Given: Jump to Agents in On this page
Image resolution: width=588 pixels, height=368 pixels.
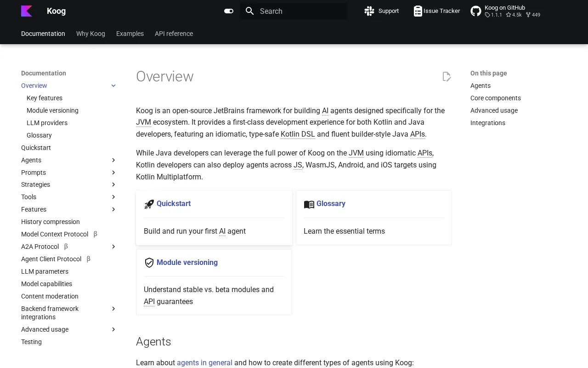Looking at the screenshot, I should click(481, 86).
